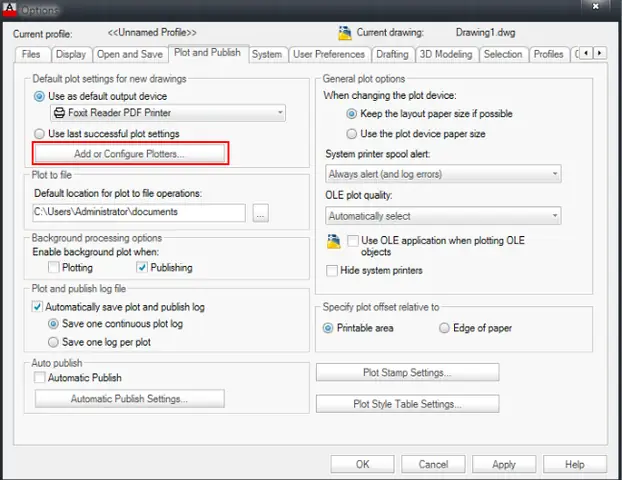Screen dimensions: 622x480
Task: Open Automatic Publish Settings
Action: click(x=130, y=399)
